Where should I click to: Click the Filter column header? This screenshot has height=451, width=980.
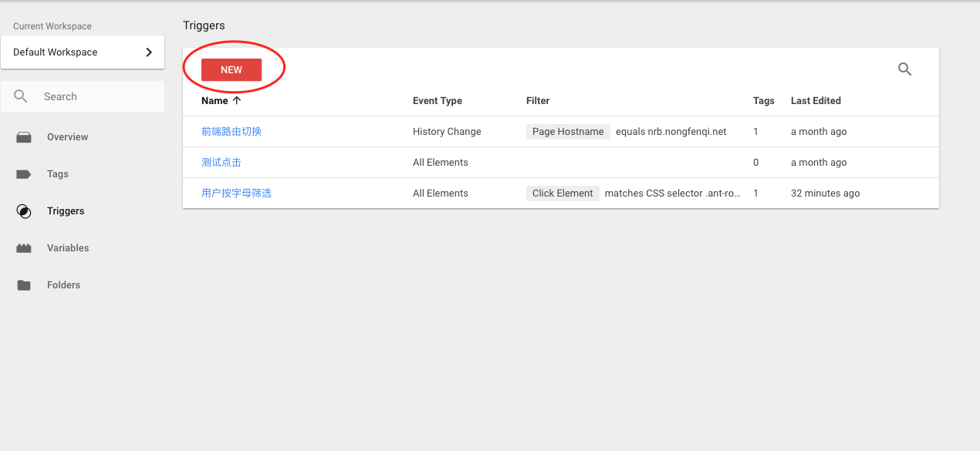coord(538,101)
